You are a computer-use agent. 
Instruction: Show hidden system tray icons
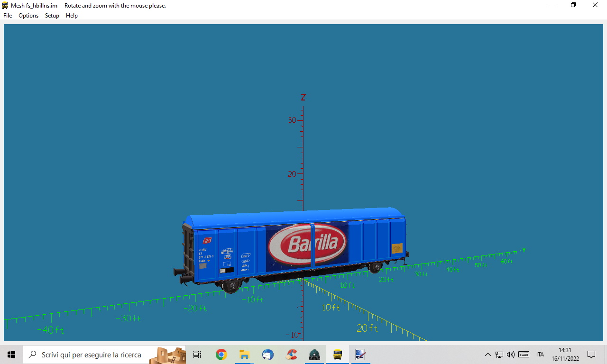(487, 355)
